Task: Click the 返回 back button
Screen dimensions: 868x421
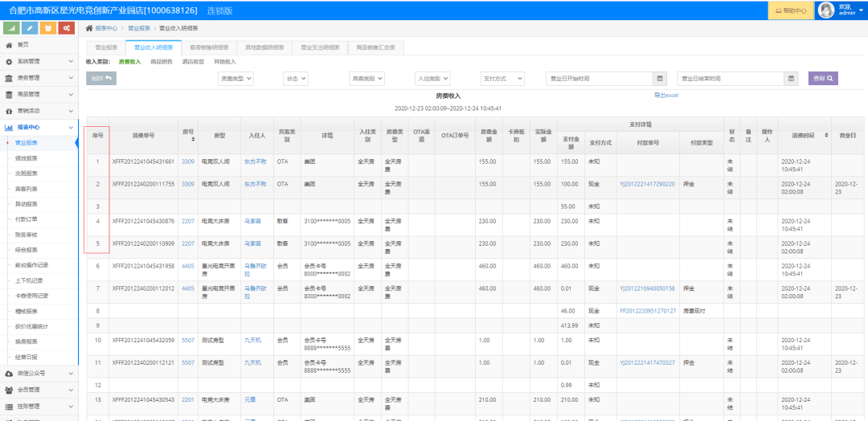Action: (101, 79)
